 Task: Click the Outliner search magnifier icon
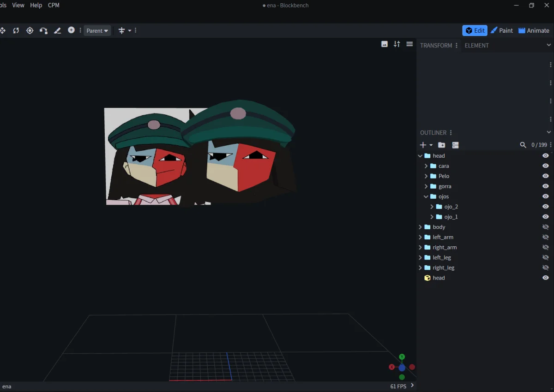(x=523, y=145)
